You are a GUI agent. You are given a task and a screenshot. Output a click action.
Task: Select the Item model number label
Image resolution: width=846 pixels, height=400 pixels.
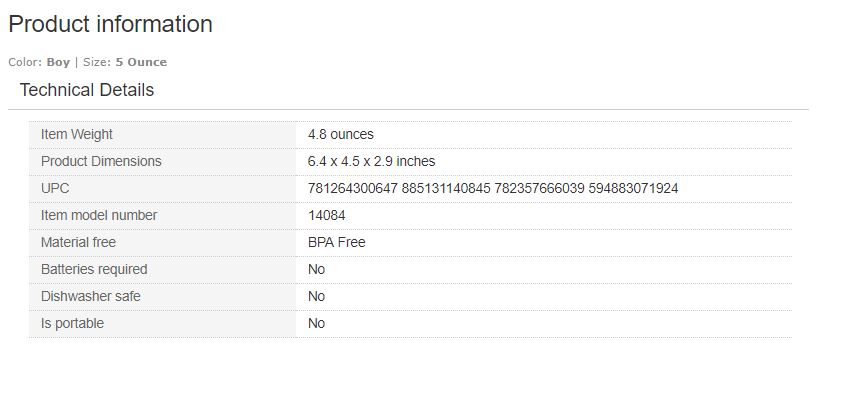coord(99,215)
